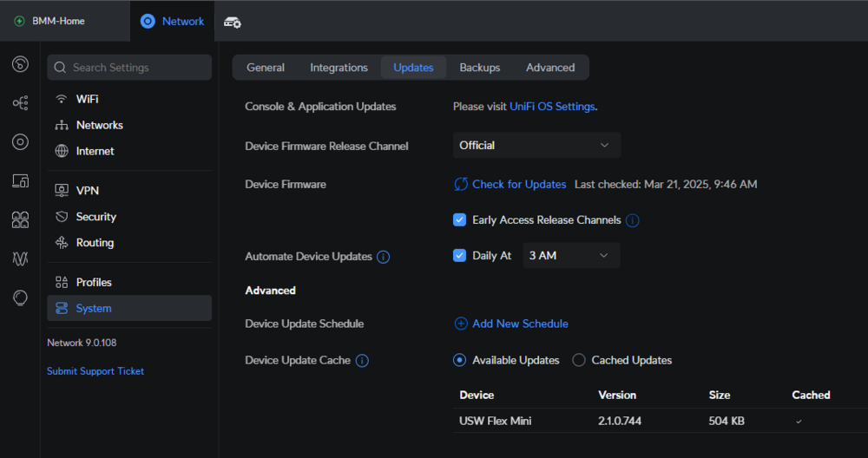868x458 pixels.
Task: Uncheck Early Access Release Channels checkbox
Action: tap(459, 219)
